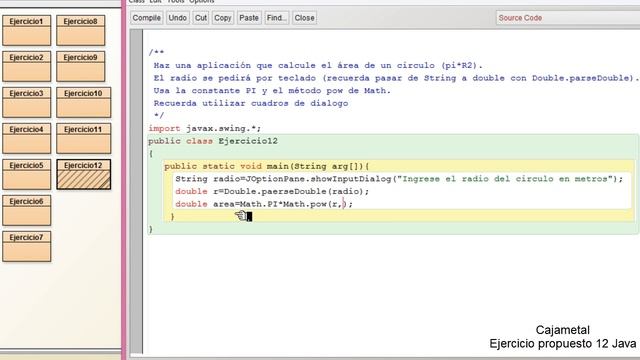The image size is (640, 360).
Task: Click the "double r=Double.paerseDouble(radio);" line
Action: (x=272, y=191)
